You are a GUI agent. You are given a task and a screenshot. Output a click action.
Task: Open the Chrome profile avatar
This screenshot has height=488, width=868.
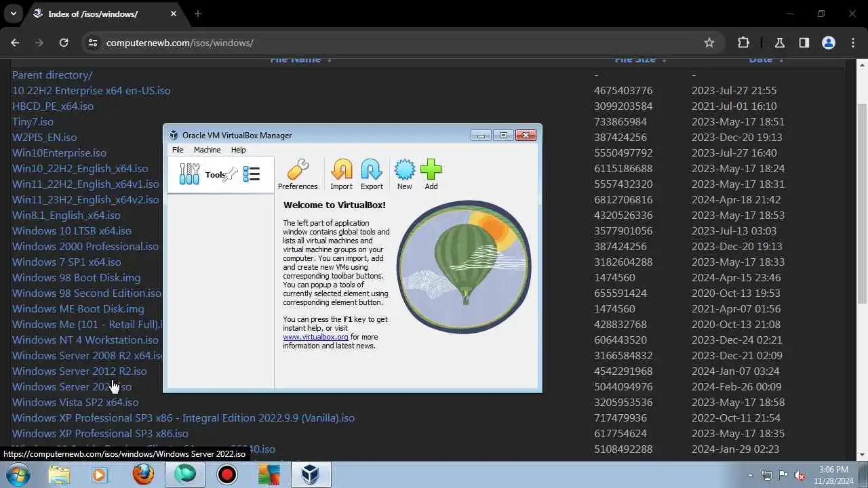[x=829, y=43]
